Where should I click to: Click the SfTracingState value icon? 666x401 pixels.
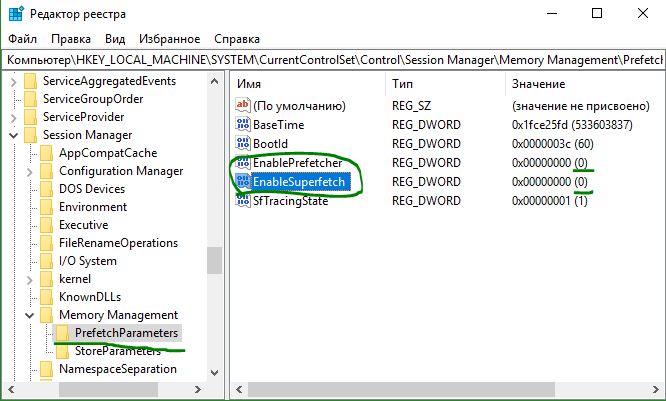[242, 200]
